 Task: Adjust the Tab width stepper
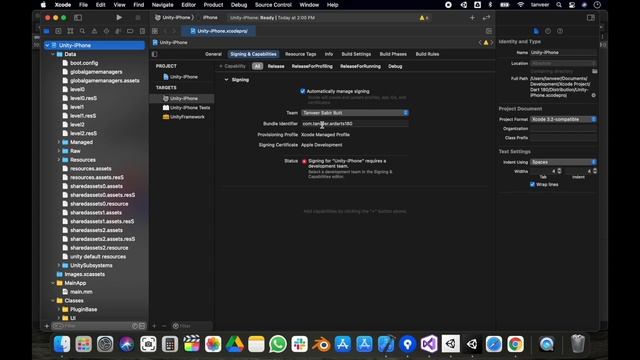(x=559, y=171)
